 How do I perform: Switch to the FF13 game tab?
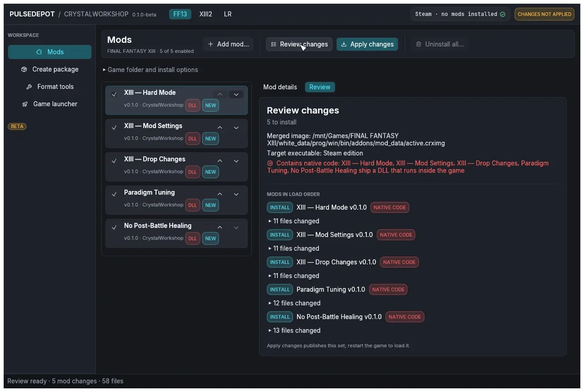[180, 14]
